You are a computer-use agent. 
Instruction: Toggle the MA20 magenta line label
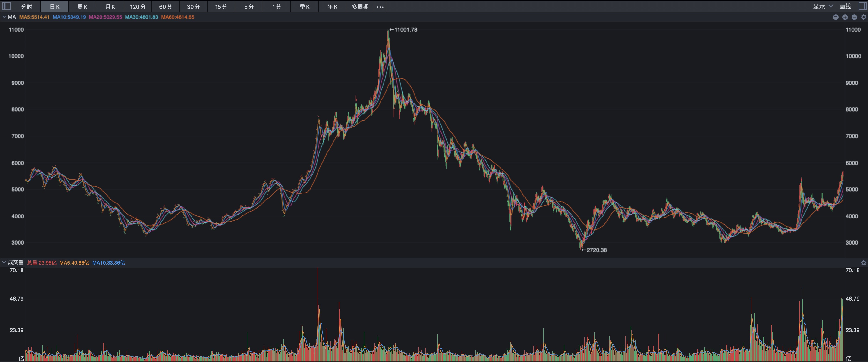point(105,17)
